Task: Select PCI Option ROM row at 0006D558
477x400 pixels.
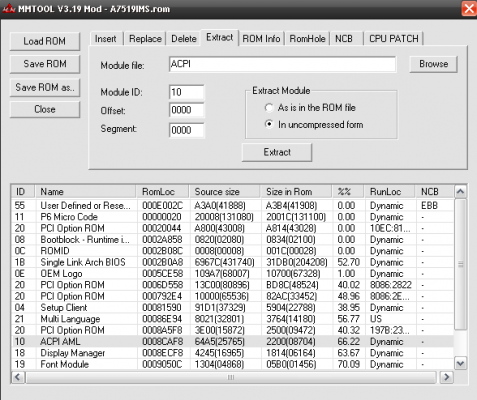Action: coord(233,285)
